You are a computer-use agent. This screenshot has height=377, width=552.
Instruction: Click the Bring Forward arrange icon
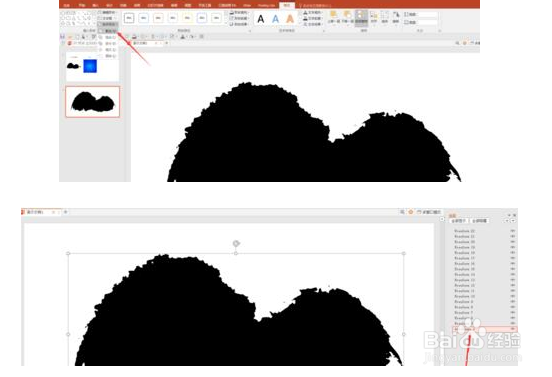coord(333,17)
